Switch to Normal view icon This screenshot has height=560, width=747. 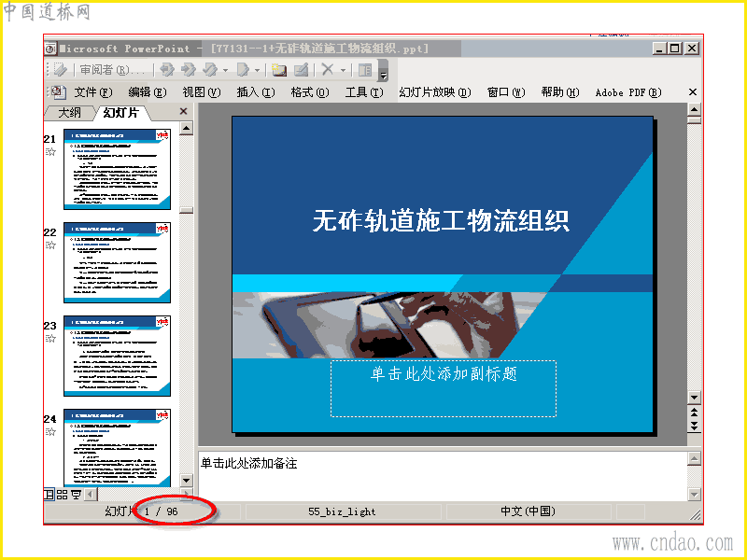click(x=49, y=495)
